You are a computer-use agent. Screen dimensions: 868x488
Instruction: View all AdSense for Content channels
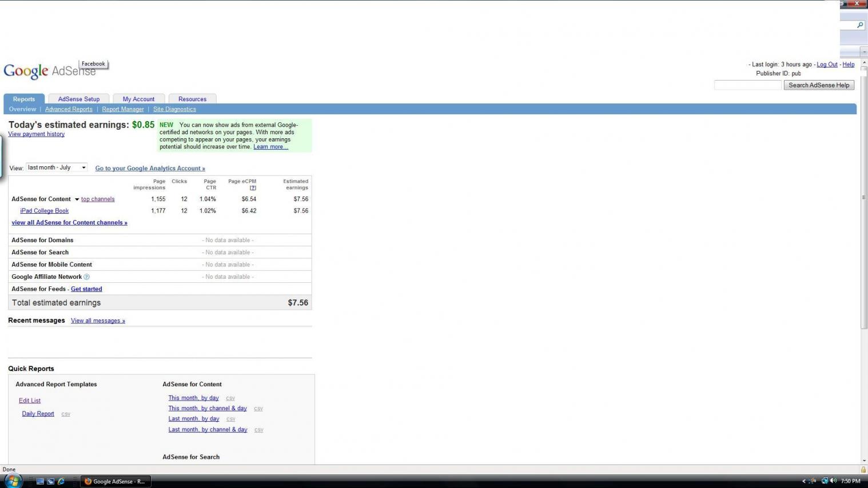[x=69, y=223]
